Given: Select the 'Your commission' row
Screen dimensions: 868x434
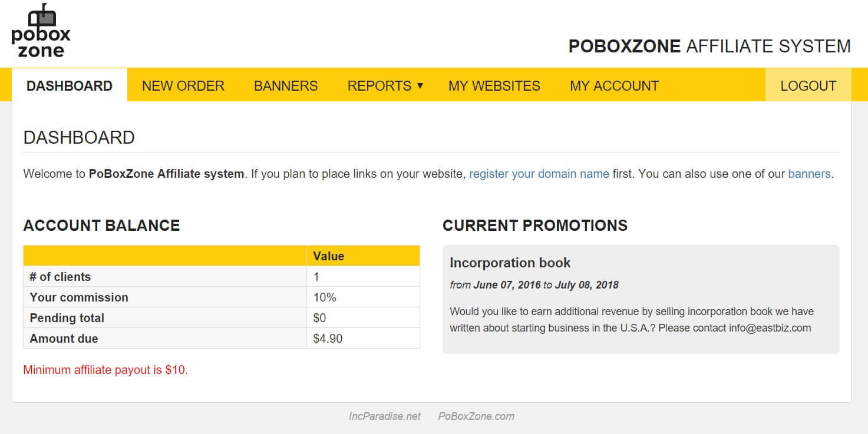Looking at the screenshot, I should point(222,297).
